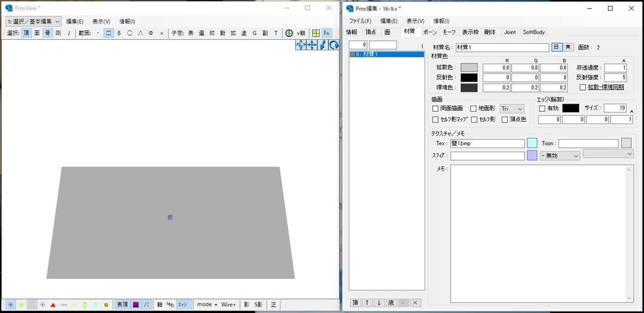This screenshot has height=313, width=644.
Task: Toggle the 日 Japanese name button
Action: [556, 47]
